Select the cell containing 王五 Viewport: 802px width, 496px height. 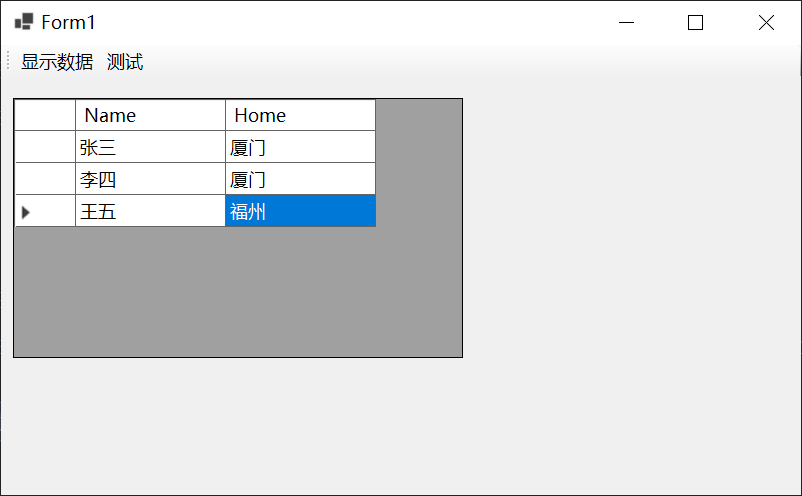[x=150, y=212]
